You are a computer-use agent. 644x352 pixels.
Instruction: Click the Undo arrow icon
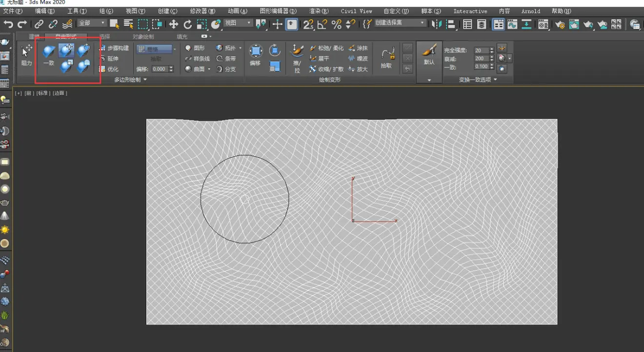click(8, 24)
